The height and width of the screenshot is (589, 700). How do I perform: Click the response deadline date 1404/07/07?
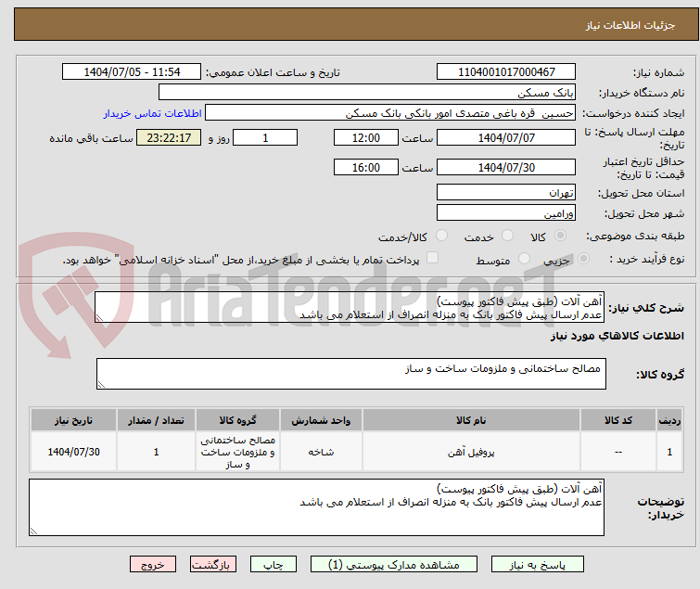[x=506, y=137]
